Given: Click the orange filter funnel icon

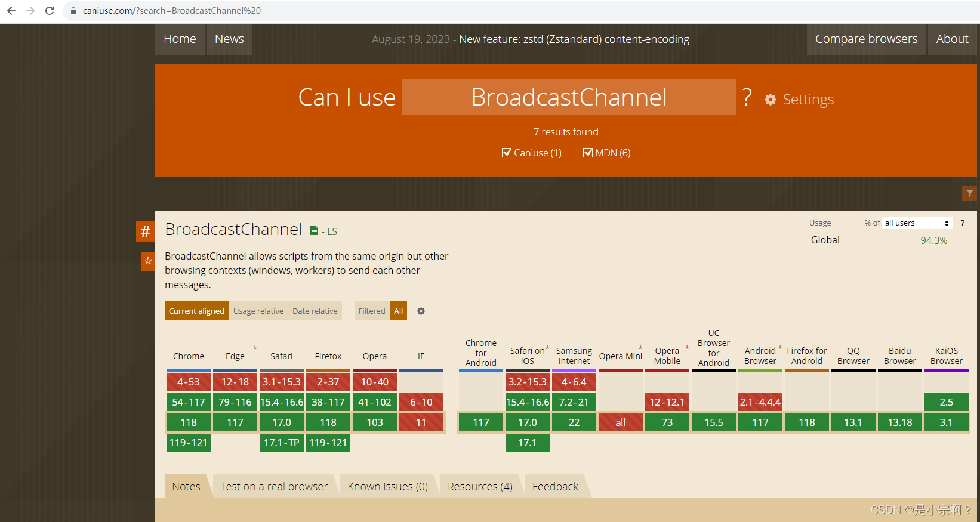Looking at the screenshot, I should (x=970, y=193).
